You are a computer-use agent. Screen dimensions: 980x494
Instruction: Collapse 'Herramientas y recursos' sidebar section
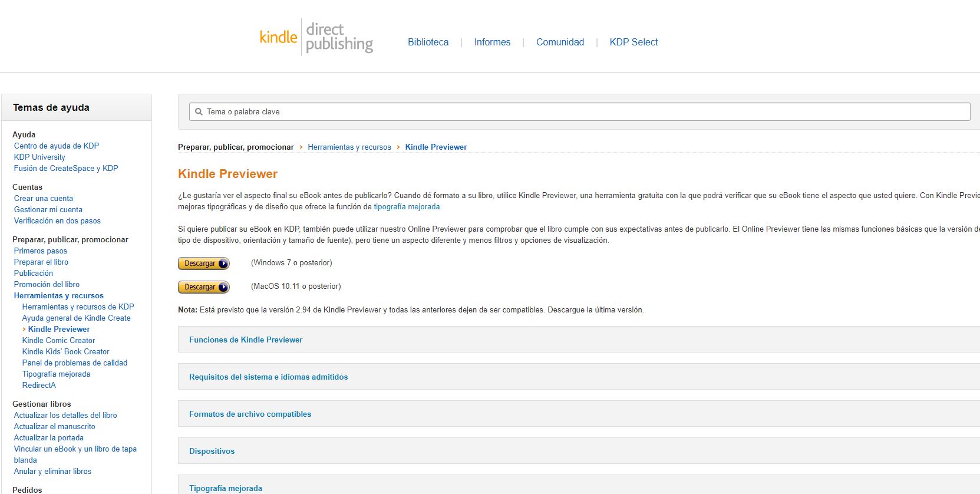[x=59, y=295]
